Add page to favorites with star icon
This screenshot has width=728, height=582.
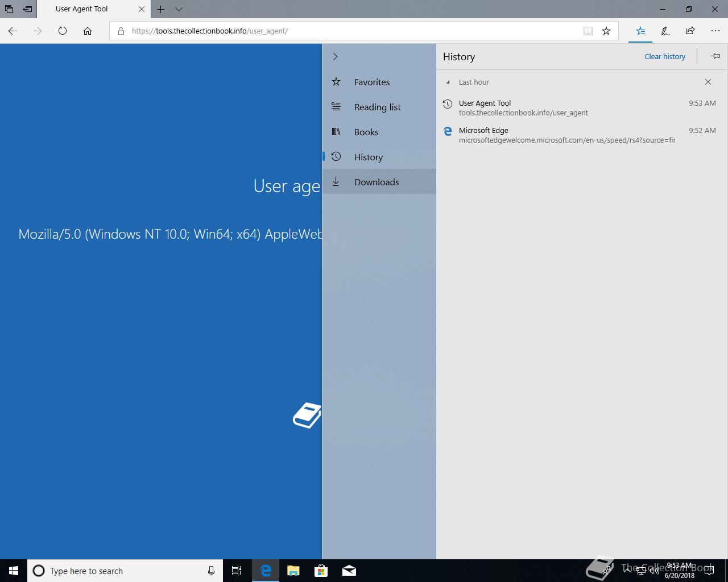pyautogui.click(x=606, y=31)
